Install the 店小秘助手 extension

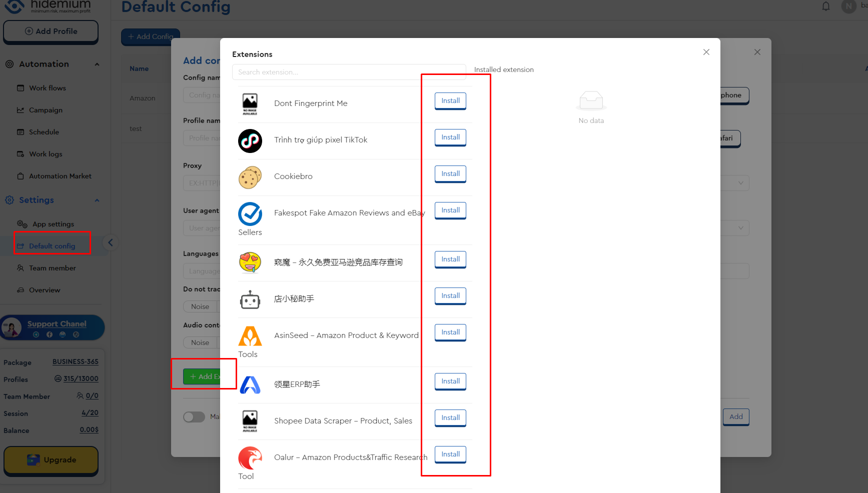click(450, 296)
